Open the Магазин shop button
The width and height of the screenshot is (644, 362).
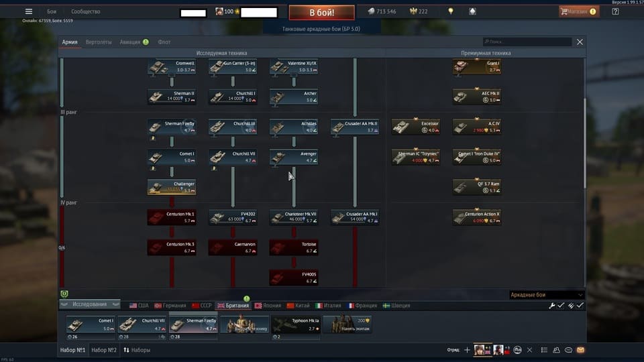578,11
